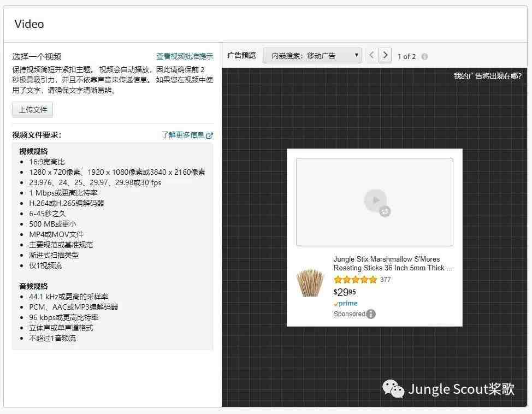Click the 1 of 2 page indicator
532x414 pixels.
pos(406,57)
